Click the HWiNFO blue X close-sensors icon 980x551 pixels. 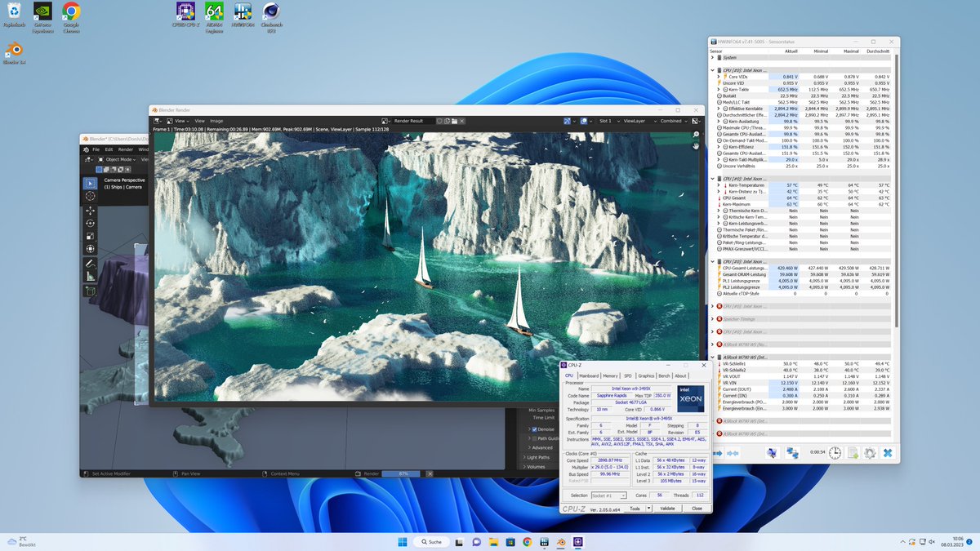(887, 452)
